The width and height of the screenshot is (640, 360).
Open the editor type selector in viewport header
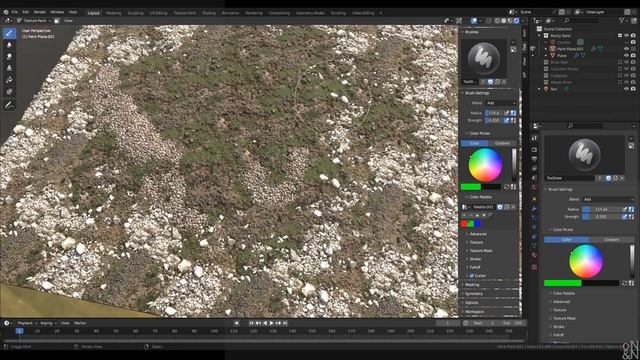tap(8, 20)
